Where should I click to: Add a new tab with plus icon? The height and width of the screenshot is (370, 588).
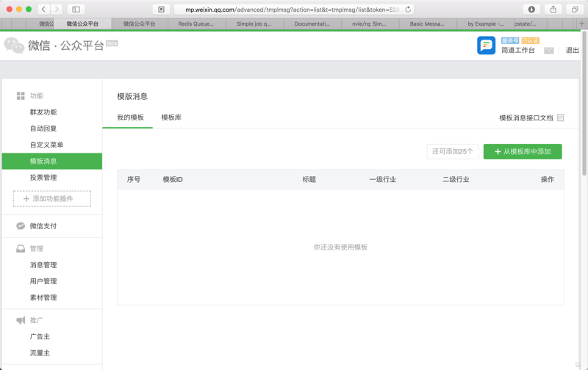pyautogui.click(x=581, y=23)
